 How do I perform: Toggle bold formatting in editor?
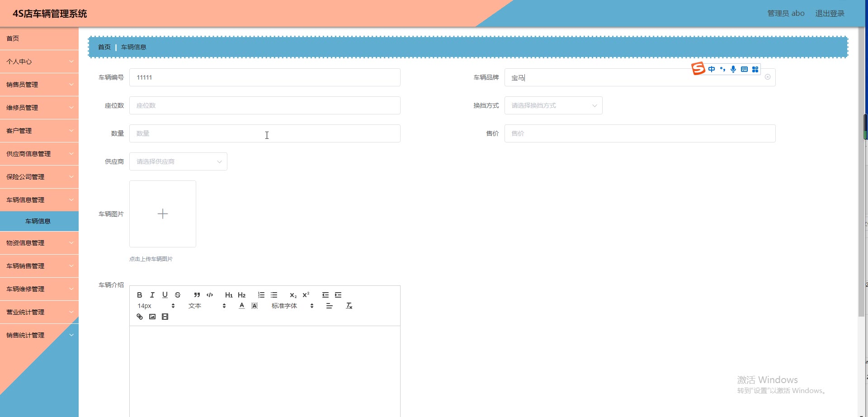point(140,295)
